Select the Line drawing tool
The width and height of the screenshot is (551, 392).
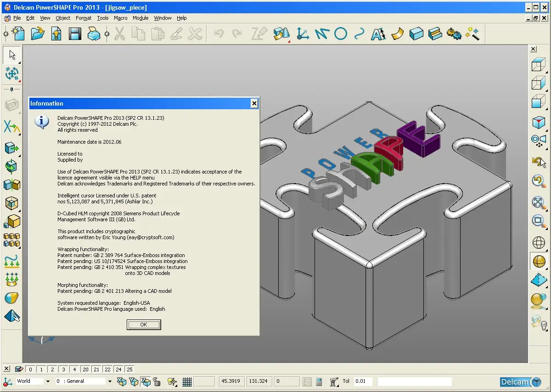point(321,34)
